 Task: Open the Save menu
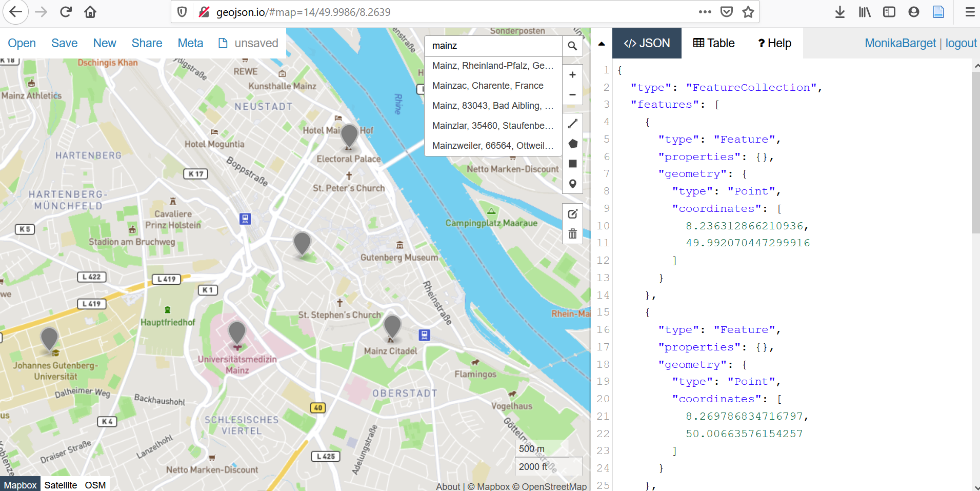point(64,43)
